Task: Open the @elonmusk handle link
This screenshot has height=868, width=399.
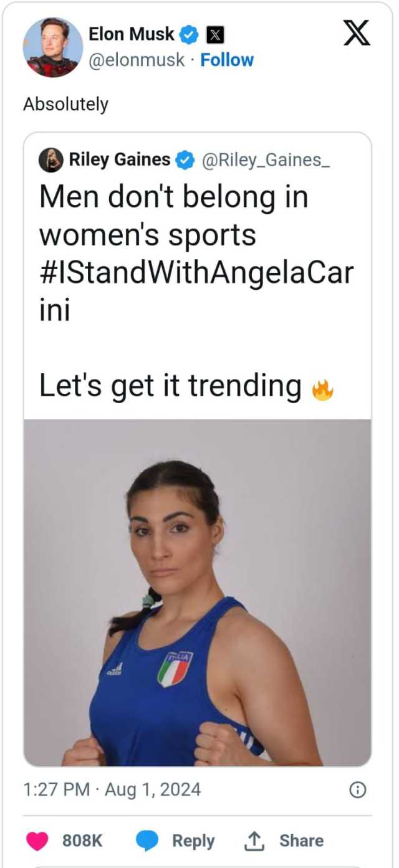Action: point(137,60)
